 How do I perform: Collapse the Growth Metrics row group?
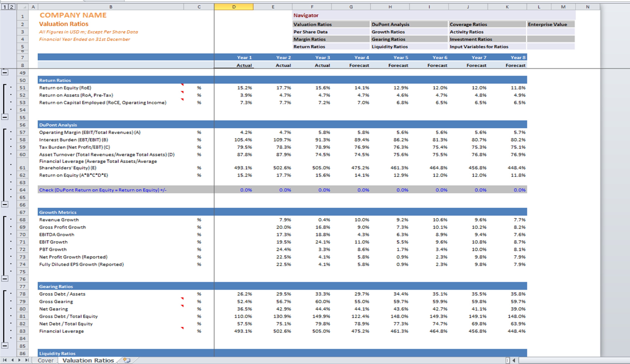[5, 278]
